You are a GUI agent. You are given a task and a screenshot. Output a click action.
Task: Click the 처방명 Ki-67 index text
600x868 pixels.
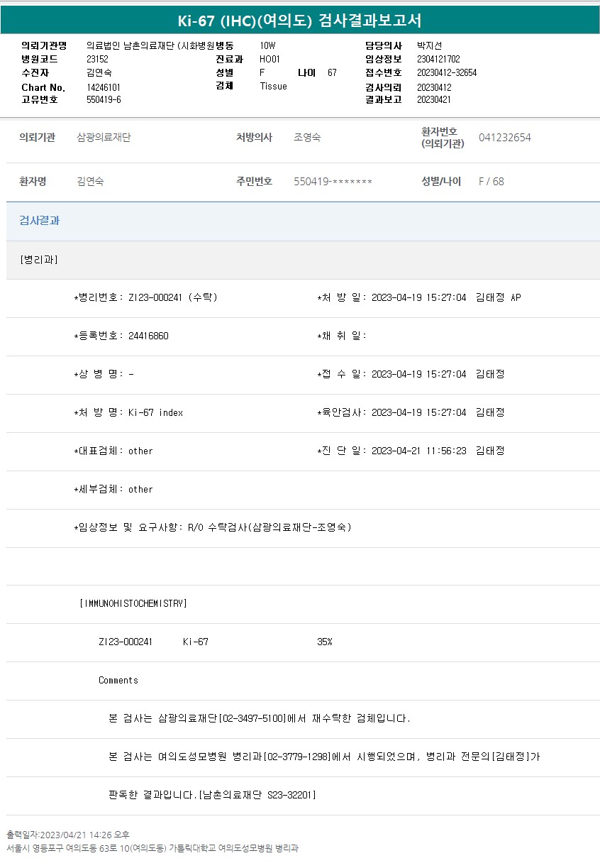coord(155,413)
